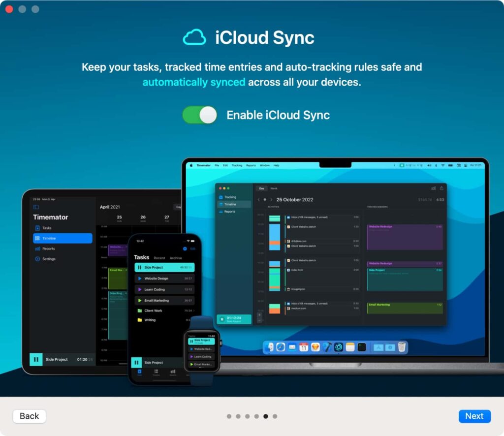Select Tracking in the Mac app sidebar
The height and width of the screenshot is (436, 504).
pyautogui.click(x=231, y=197)
